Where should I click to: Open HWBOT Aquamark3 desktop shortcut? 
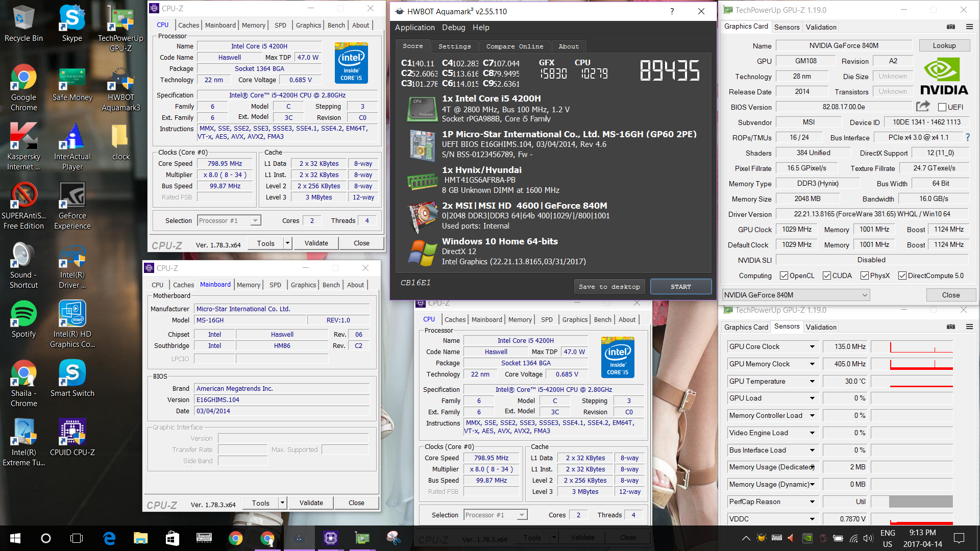pyautogui.click(x=120, y=88)
